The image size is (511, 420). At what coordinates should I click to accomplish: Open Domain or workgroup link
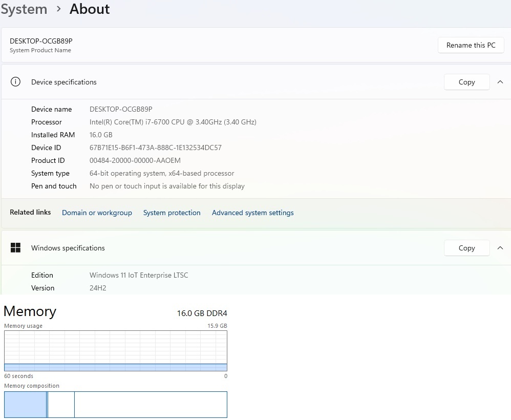tap(97, 213)
